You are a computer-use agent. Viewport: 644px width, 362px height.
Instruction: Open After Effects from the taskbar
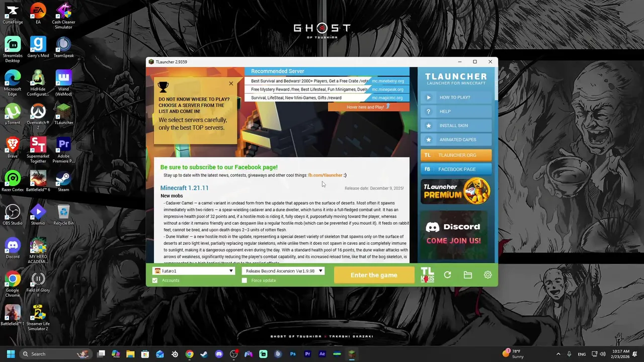(x=322, y=354)
